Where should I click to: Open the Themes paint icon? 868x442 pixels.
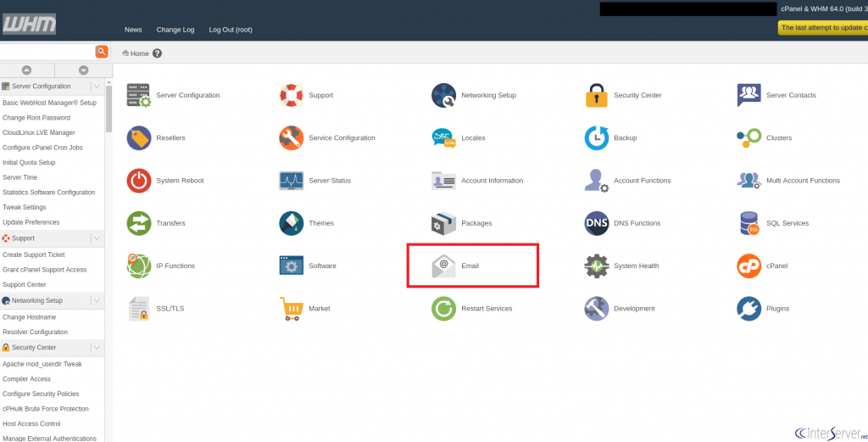292,223
